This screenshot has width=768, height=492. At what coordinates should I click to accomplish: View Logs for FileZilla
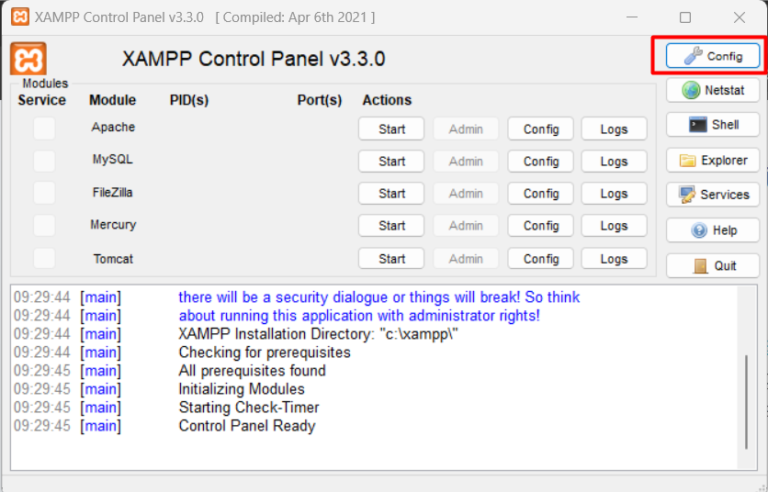[x=614, y=193]
